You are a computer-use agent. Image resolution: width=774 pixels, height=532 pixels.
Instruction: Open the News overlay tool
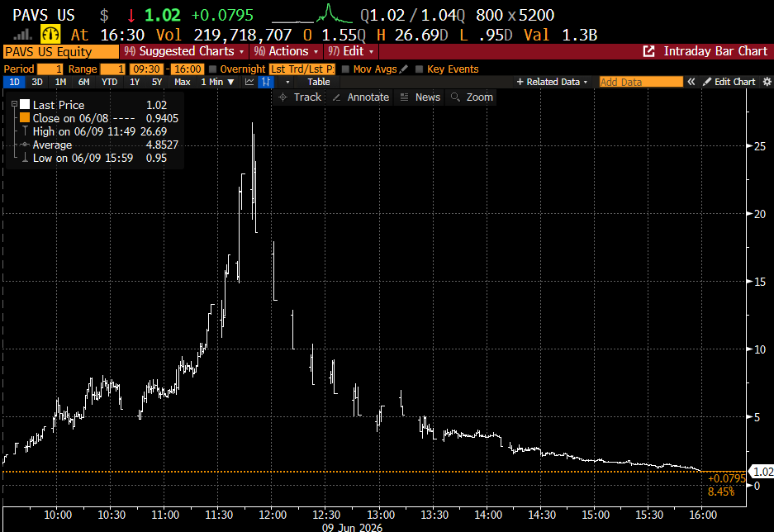(x=420, y=97)
